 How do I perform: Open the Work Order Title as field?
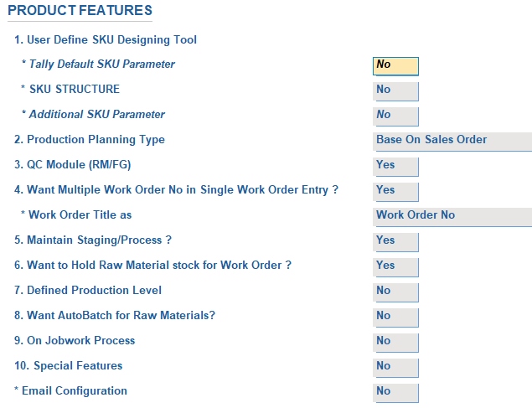pos(452,216)
